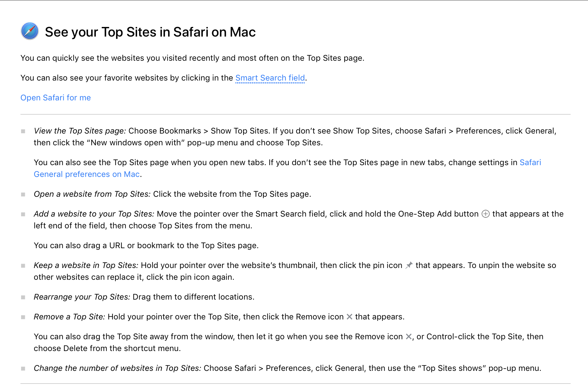Click Open Safari for me link

(56, 98)
